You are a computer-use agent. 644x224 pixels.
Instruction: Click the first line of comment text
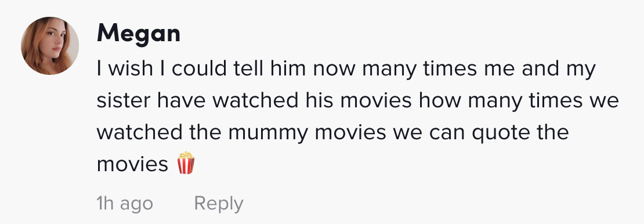346,68
